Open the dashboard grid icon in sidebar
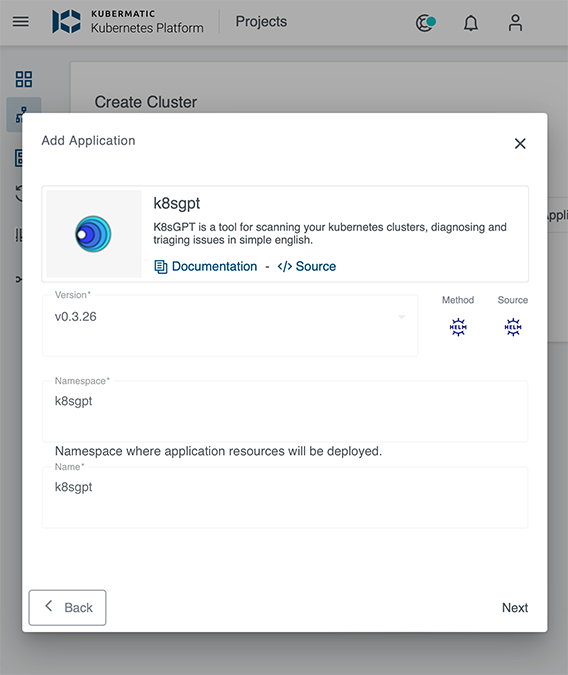 (24, 79)
